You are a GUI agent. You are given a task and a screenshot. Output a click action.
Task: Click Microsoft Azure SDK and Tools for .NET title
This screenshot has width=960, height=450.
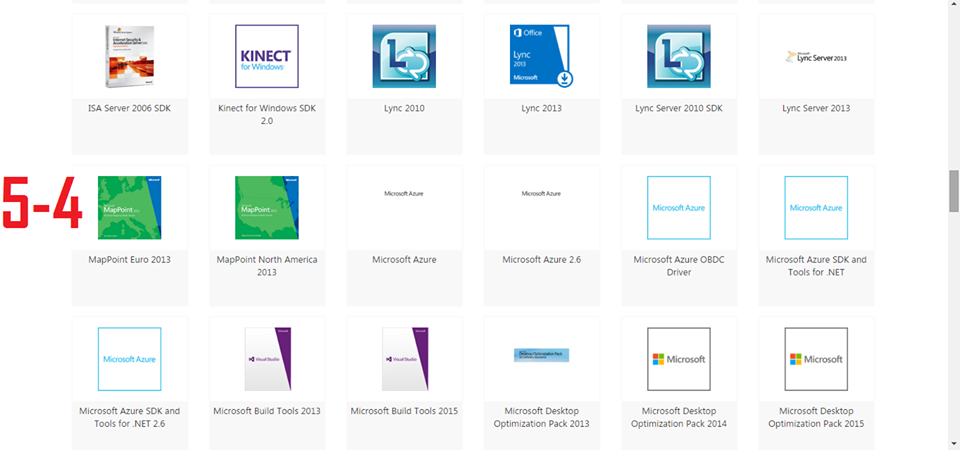(x=816, y=266)
